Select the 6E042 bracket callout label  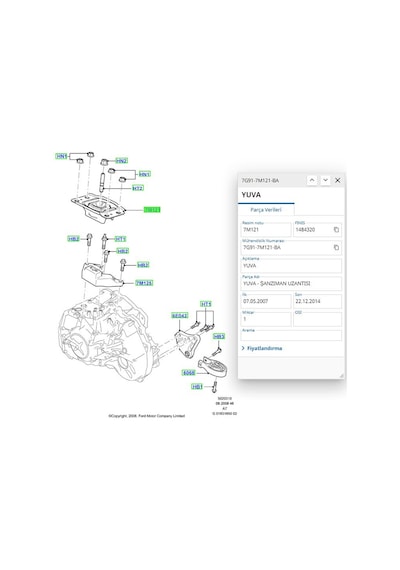point(180,316)
